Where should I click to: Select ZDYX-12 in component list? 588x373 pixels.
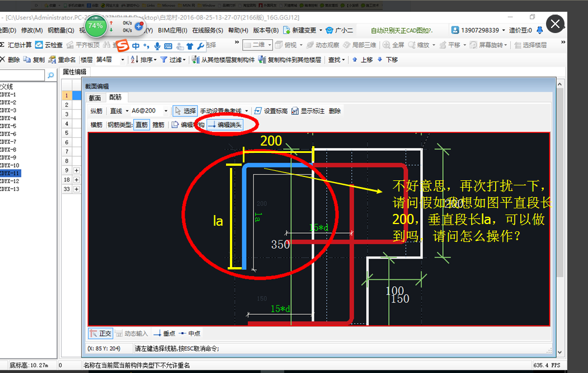10,181
